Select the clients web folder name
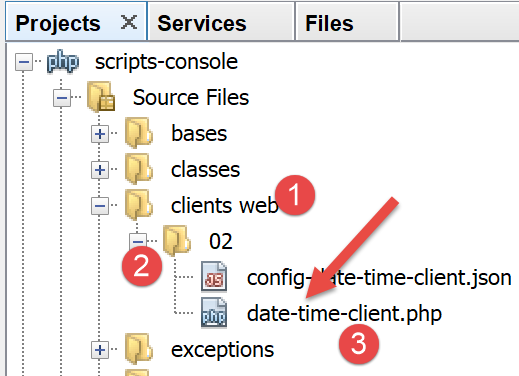 coord(224,206)
